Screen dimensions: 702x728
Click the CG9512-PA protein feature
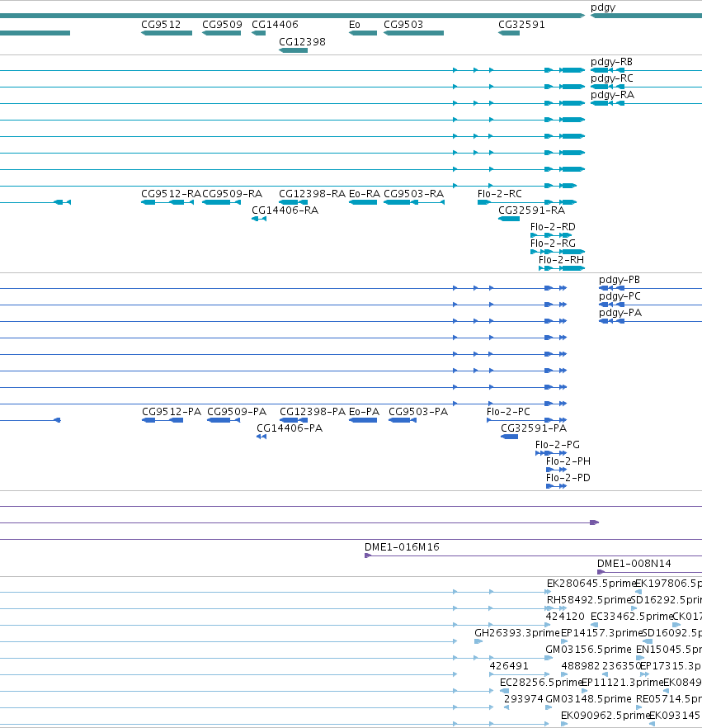163,420
